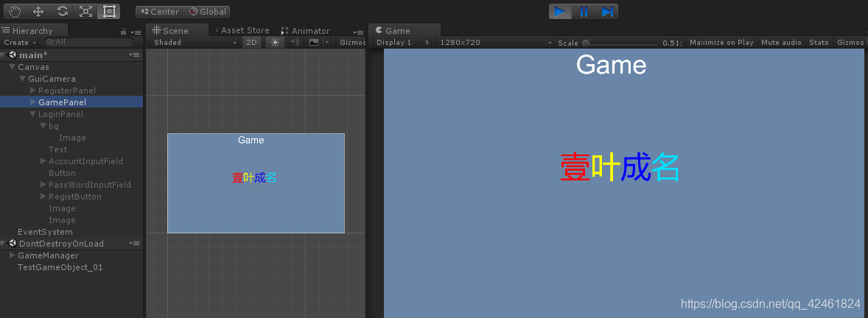Open DontDestroyOnLoad scene context menu icon
868x318 pixels.
134,244
